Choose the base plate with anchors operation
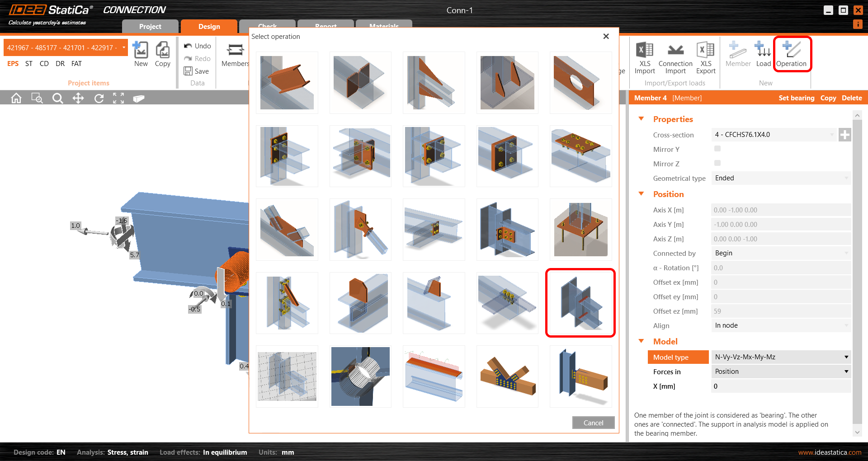The image size is (868, 461). point(580,230)
